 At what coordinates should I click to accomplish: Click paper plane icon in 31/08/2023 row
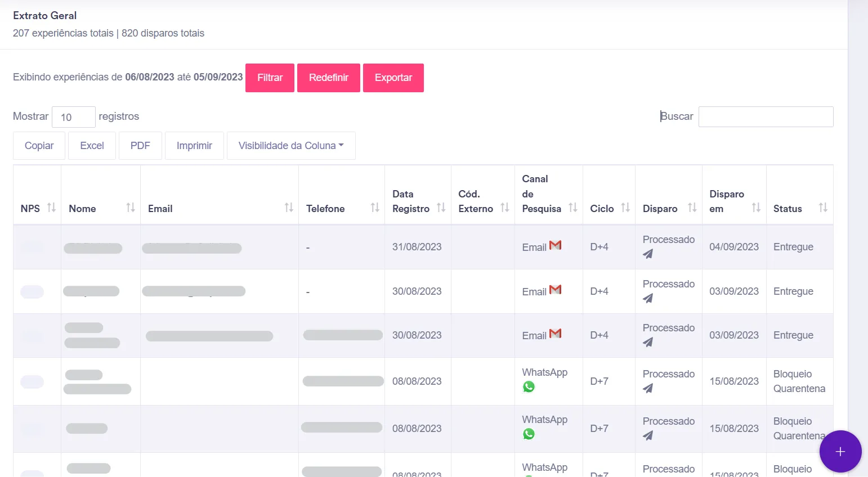[648, 254]
